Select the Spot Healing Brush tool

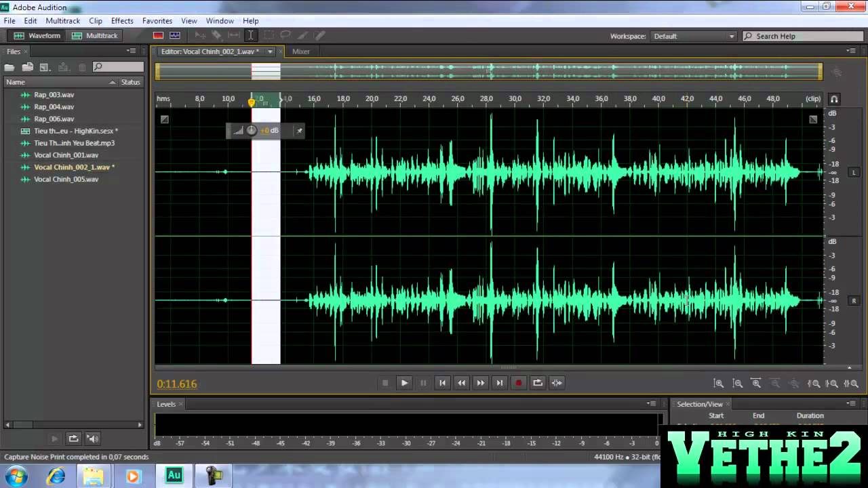point(320,35)
